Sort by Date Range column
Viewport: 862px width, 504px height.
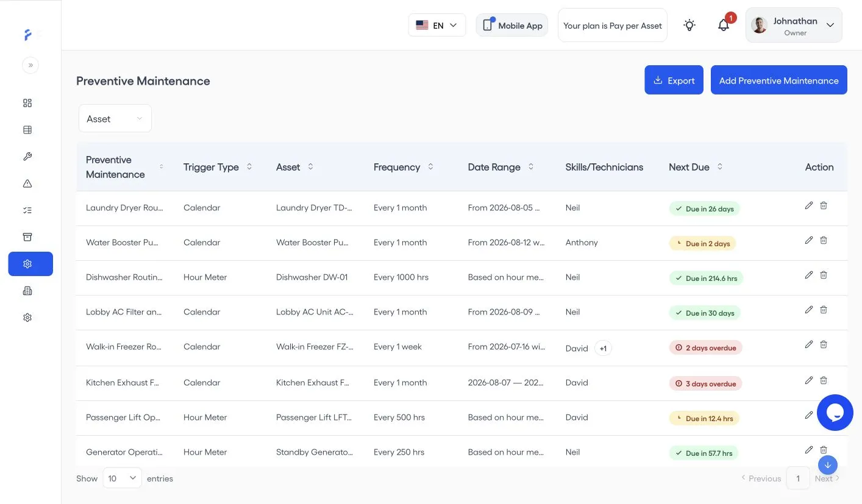tap(531, 166)
